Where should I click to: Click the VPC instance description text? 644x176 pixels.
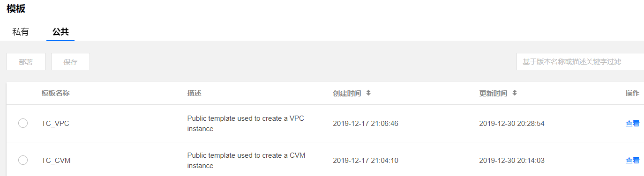pos(246,124)
